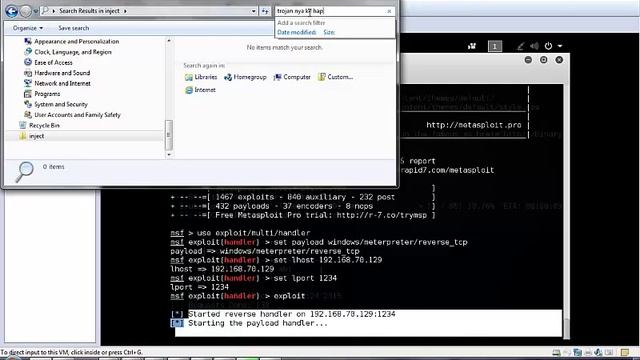Click the navigation pane scroll-up arrow
This screenshot has width=640, height=360.
click(169, 41)
